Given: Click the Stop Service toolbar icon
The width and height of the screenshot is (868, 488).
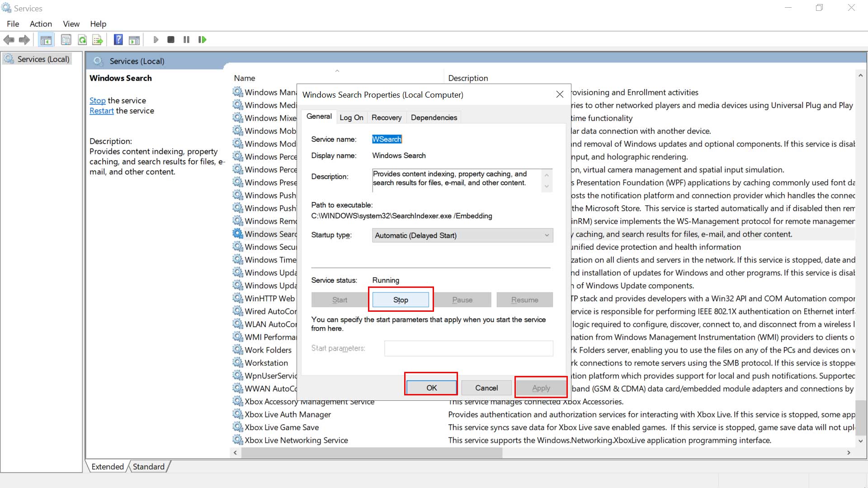Looking at the screenshot, I should 171,39.
